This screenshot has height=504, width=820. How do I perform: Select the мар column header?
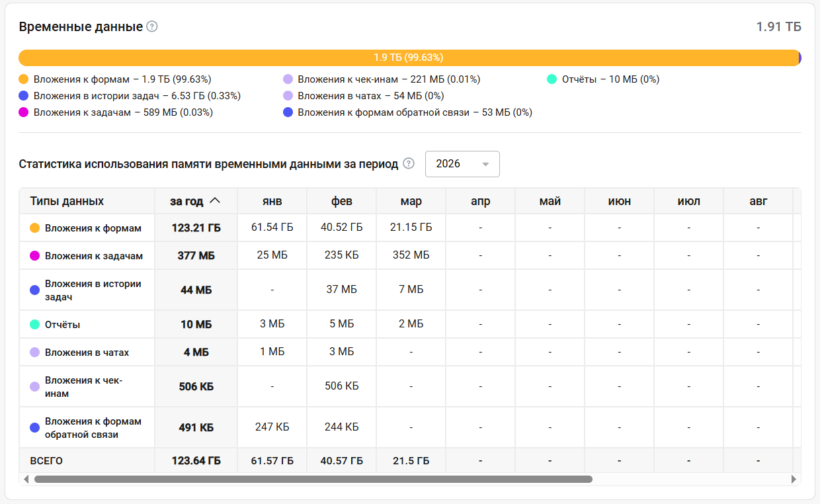click(x=411, y=201)
